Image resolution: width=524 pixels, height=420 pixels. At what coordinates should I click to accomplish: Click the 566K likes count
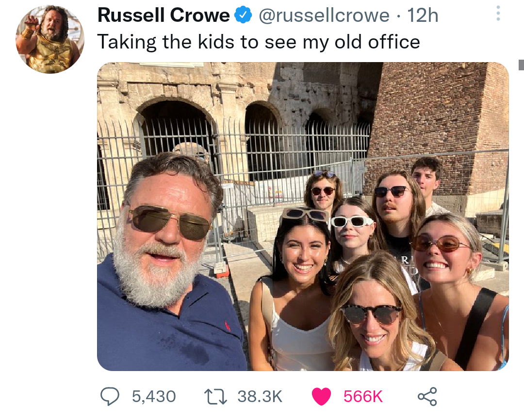(363, 396)
